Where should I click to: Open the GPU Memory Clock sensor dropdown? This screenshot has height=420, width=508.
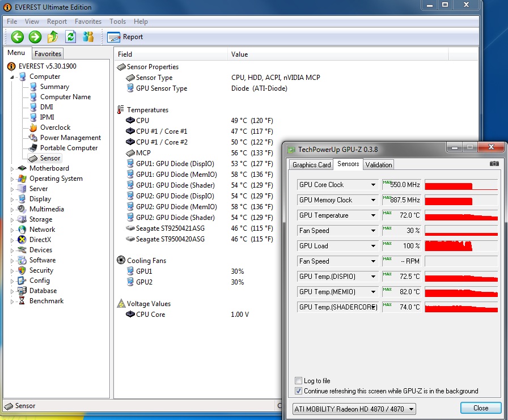373,200
